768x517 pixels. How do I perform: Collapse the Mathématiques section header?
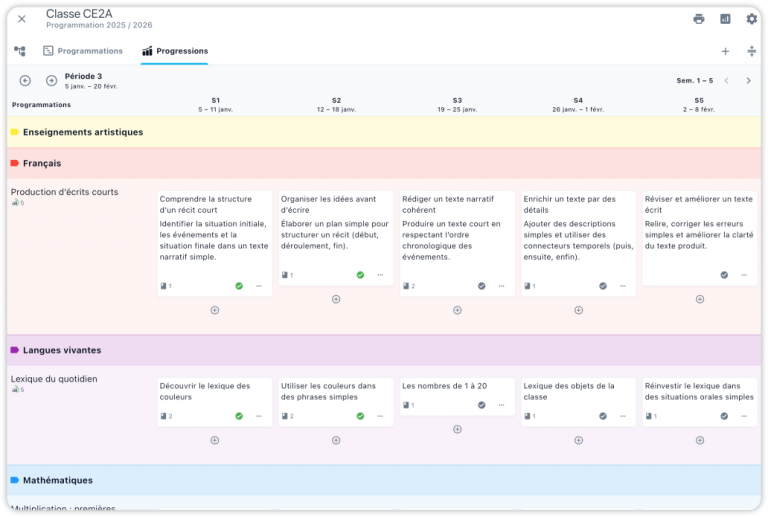384,481
